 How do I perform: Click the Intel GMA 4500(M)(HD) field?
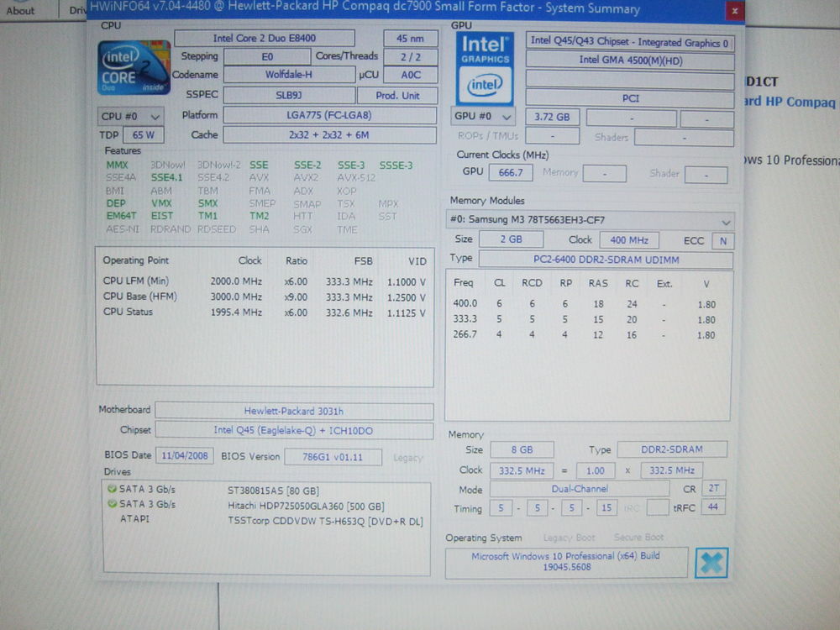[x=630, y=60]
